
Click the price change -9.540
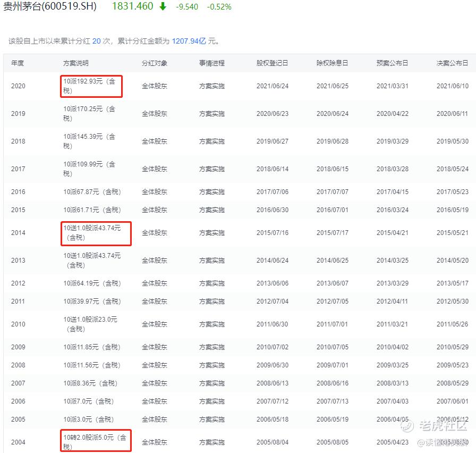click(187, 7)
